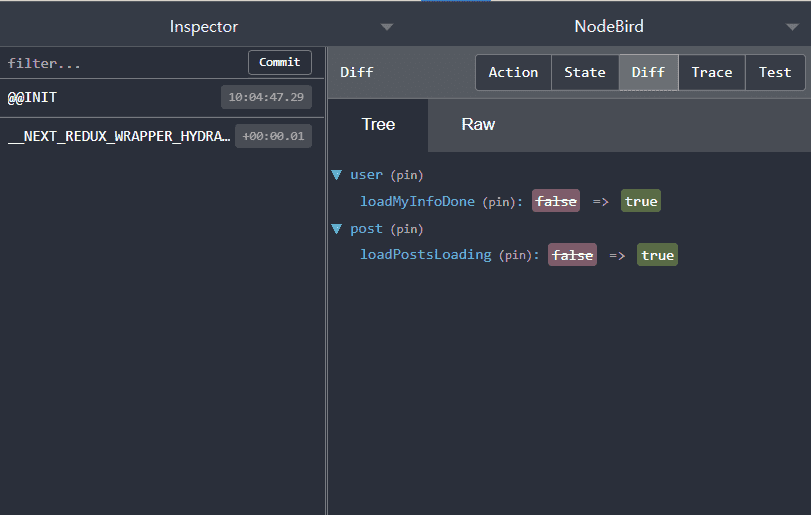Collapse the post tree node arrow
This screenshot has height=515, width=811.
[337, 229]
